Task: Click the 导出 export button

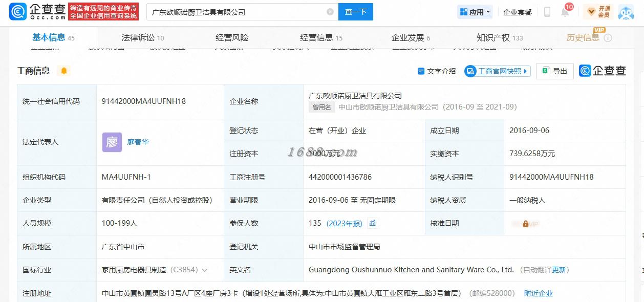Action: [x=555, y=71]
